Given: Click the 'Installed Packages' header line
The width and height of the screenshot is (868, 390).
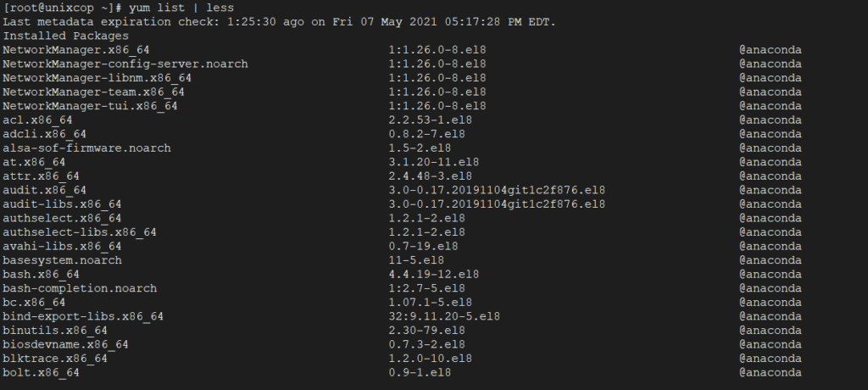Looking at the screenshot, I should tap(66, 36).
